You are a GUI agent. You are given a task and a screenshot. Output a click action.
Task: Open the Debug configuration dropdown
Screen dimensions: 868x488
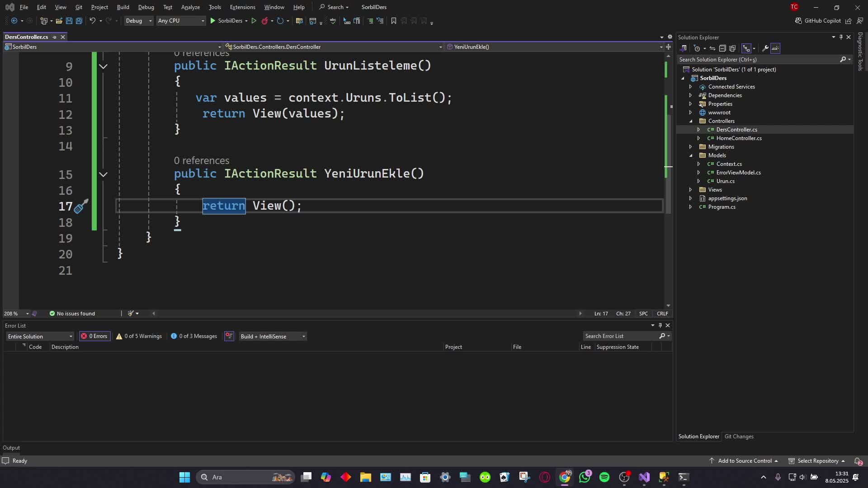tap(138, 21)
